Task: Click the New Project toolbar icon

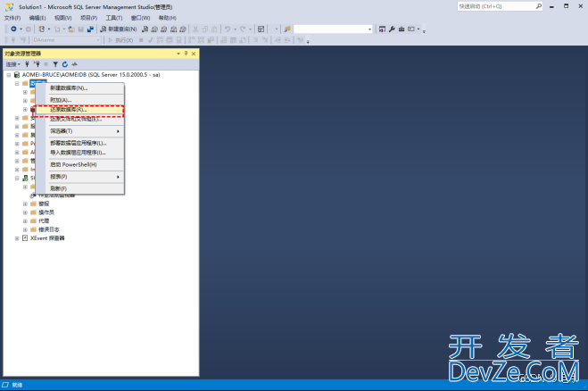Action: tap(42, 29)
